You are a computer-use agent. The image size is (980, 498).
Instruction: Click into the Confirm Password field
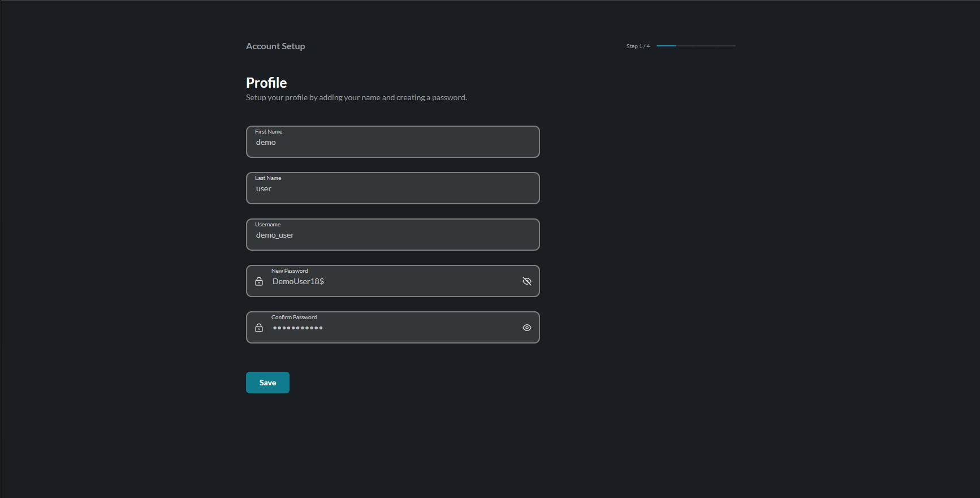pos(393,327)
